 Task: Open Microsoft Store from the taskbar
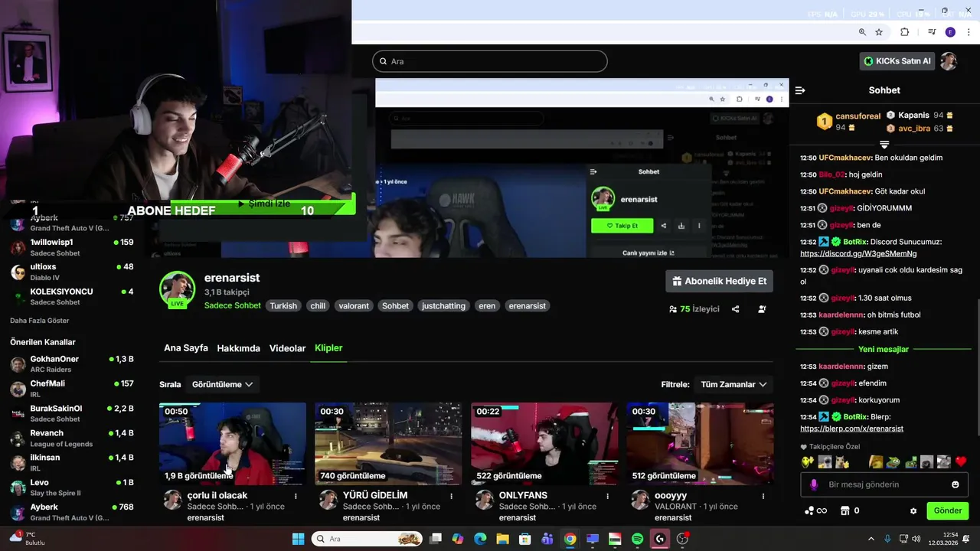coord(524,539)
